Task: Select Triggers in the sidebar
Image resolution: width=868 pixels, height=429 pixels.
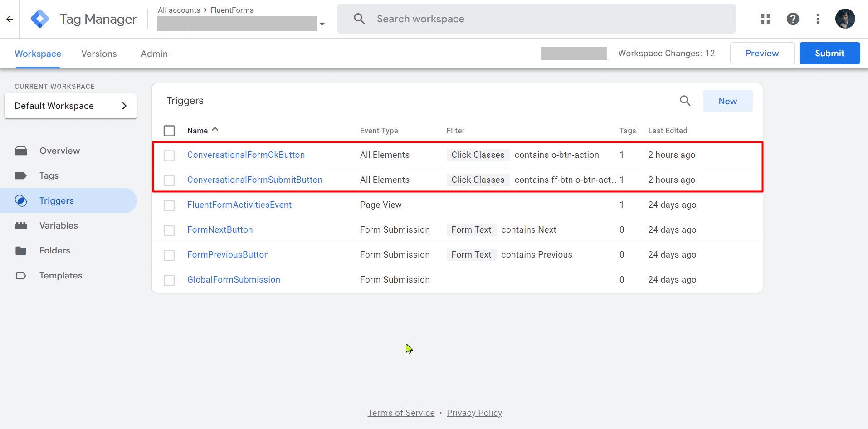Action: point(68,200)
